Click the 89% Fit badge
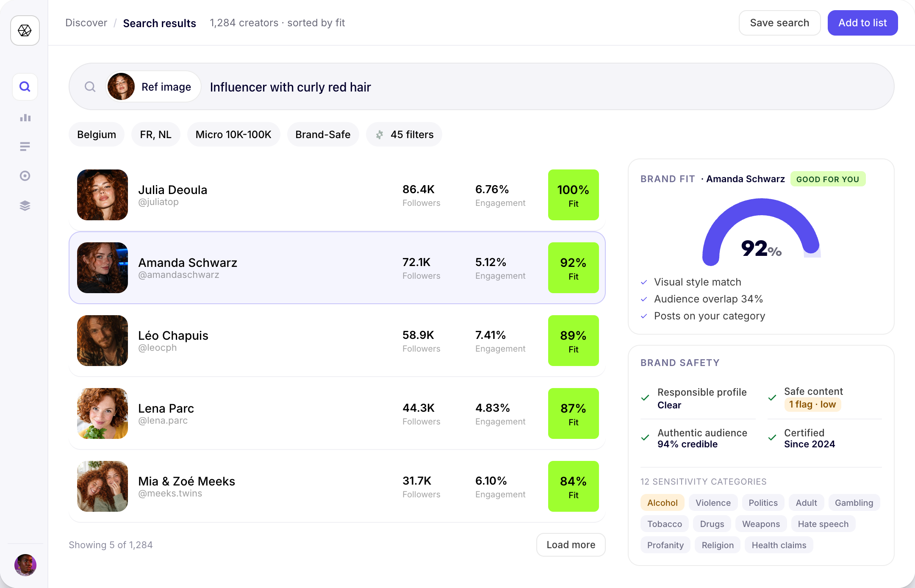This screenshot has height=588, width=915. coord(574,341)
